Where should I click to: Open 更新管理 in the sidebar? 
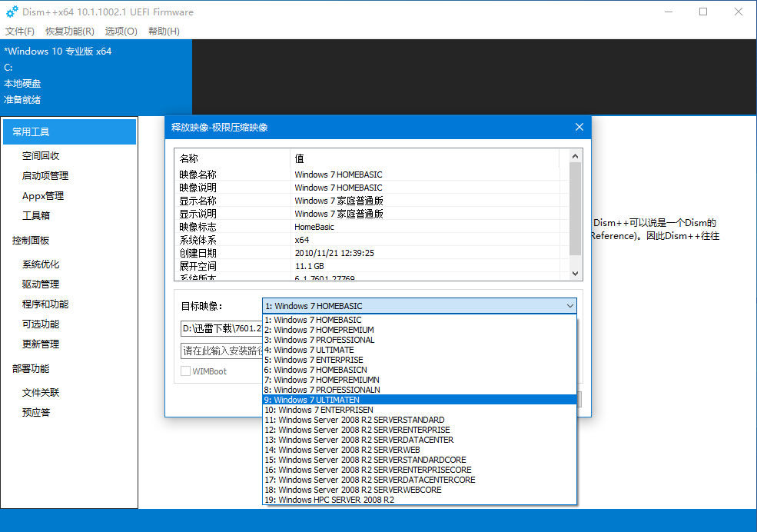tap(41, 344)
